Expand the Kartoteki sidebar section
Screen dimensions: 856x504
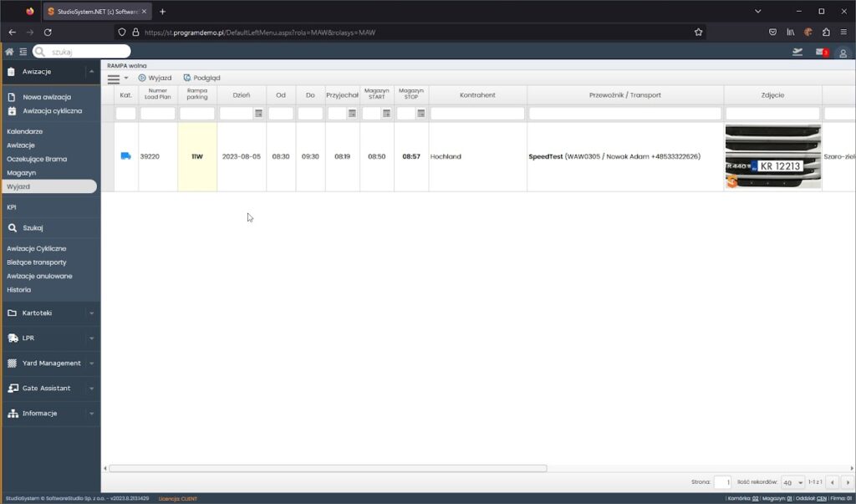click(x=50, y=313)
